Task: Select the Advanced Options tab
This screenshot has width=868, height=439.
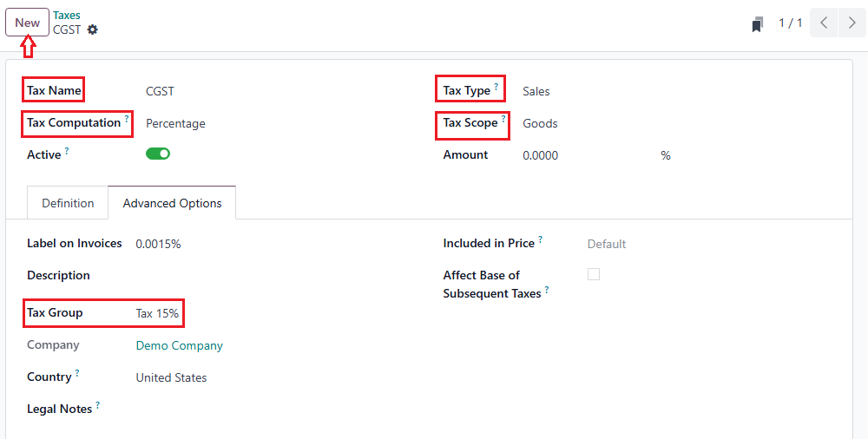Action: (x=172, y=203)
